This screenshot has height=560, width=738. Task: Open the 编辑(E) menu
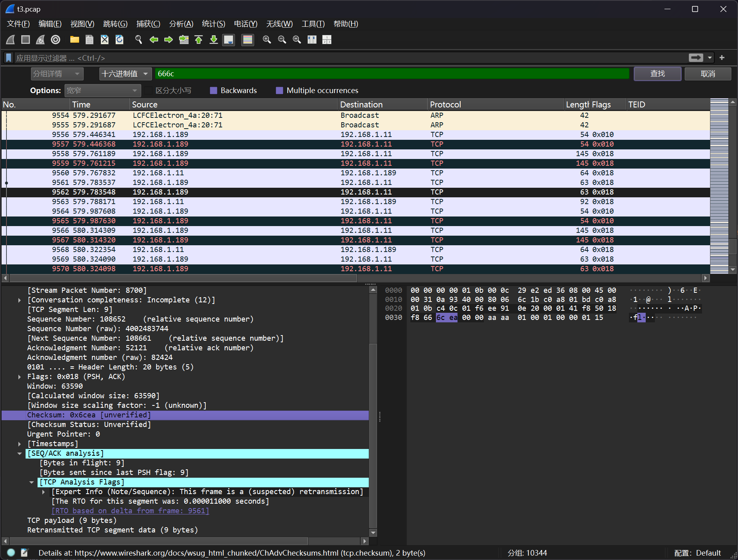[50, 24]
